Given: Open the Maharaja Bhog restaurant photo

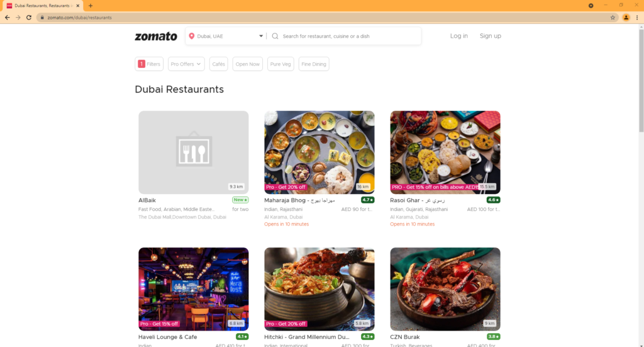Looking at the screenshot, I should point(319,152).
